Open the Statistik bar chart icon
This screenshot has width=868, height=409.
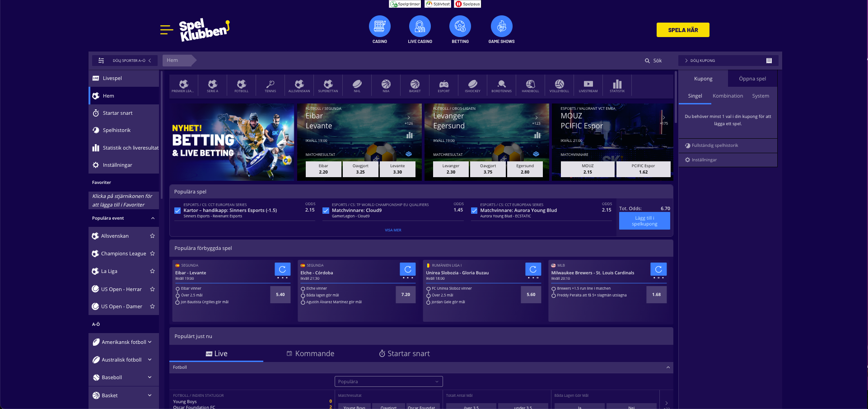tap(617, 85)
